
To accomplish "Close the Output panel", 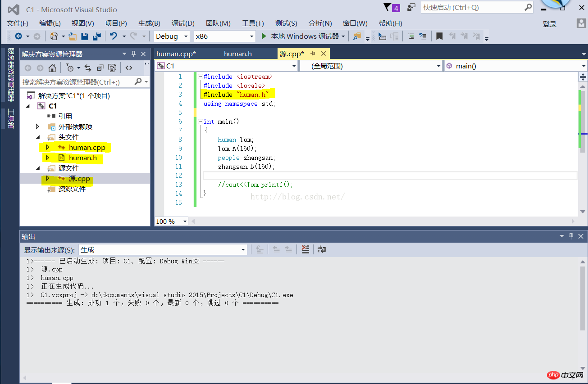I will (x=581, y=236).
